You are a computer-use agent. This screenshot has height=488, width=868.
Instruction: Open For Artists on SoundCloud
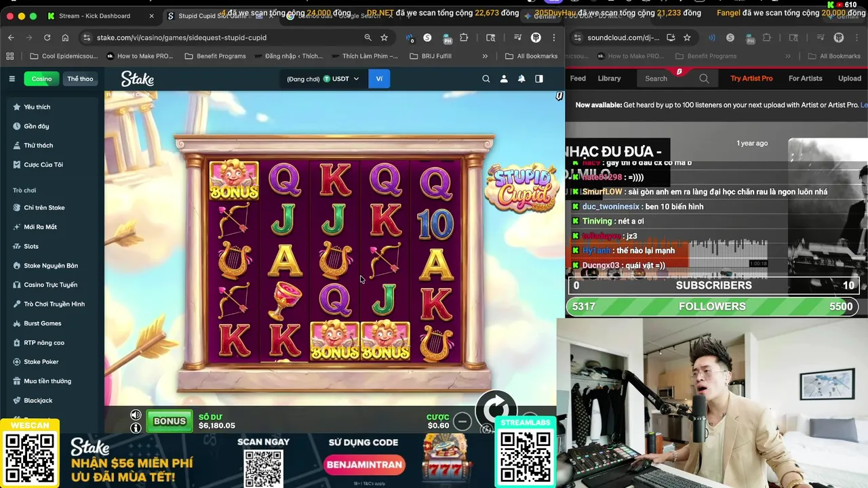pos(805,79)
